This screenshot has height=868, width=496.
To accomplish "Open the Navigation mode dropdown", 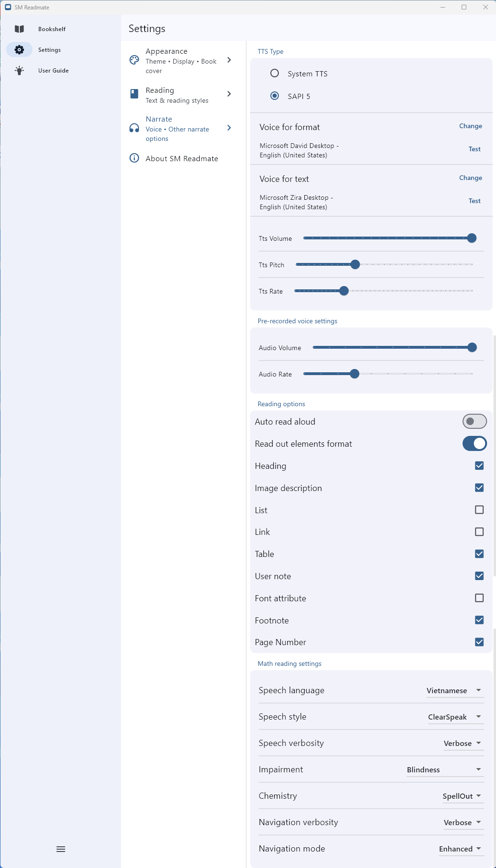I will click(460, 848).
